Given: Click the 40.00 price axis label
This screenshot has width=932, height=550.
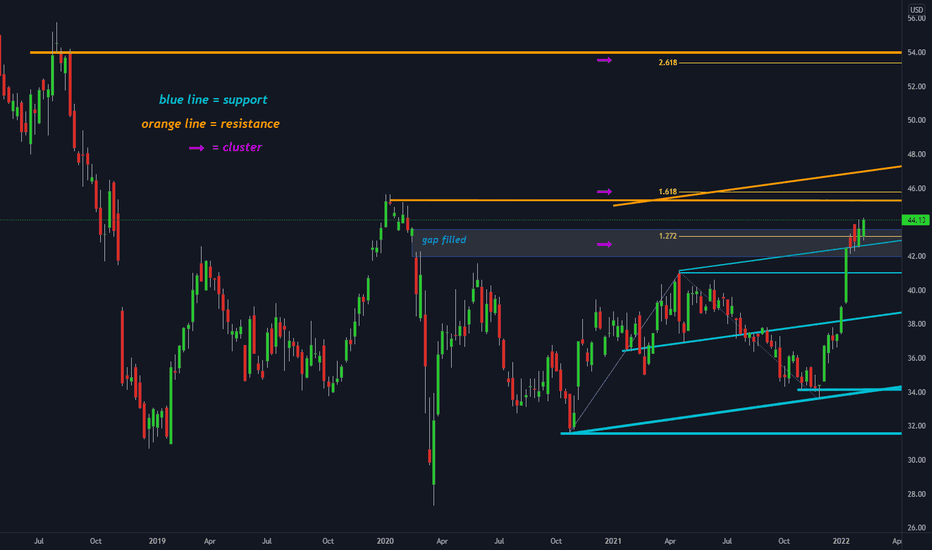Looking at the screenshot, I should click(x=916, y=290).
